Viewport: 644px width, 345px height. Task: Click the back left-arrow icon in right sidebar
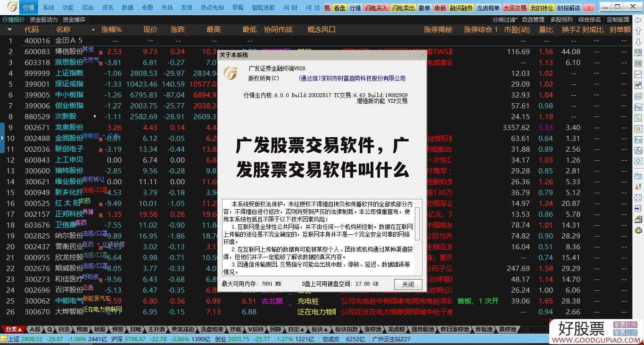638,20
